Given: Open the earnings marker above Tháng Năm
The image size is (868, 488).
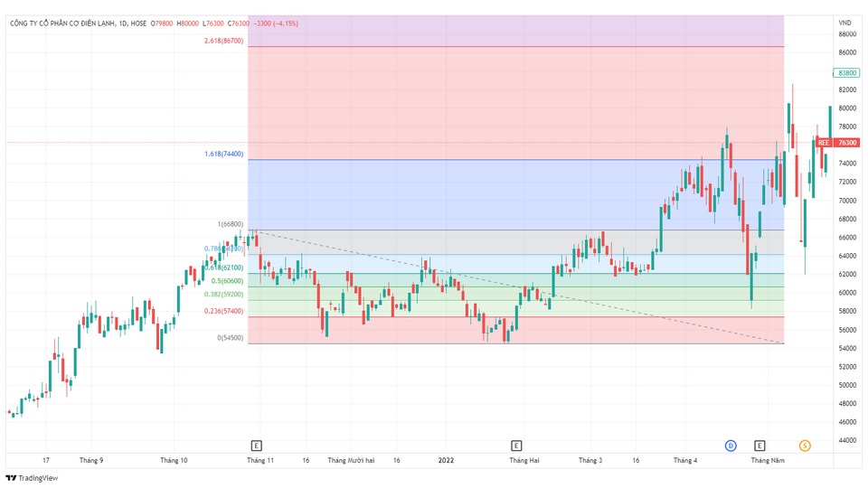Looking at the screenshot, I should coord(759,446).
